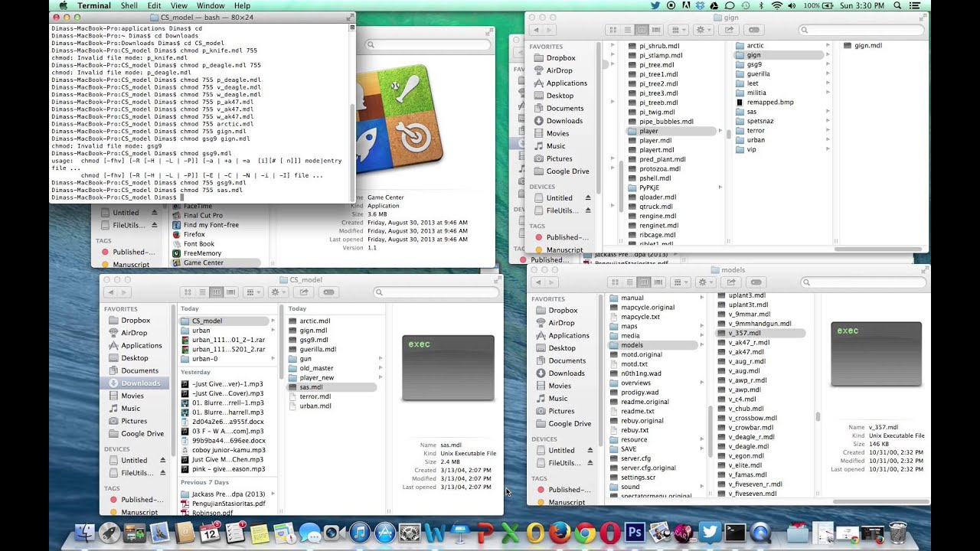Open Twitter app from the Dock
This screenshot has width=980, height=551.
710,533
